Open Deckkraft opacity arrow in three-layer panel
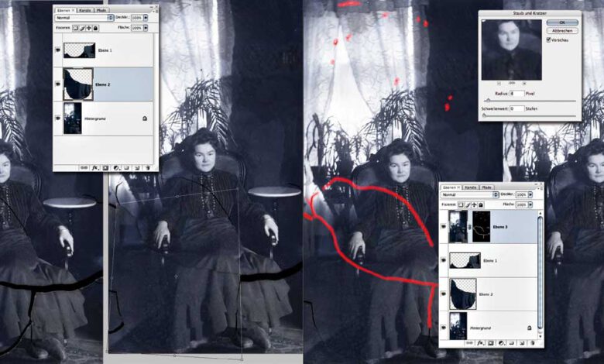Viewport: 604px width, 364px height. (146, 18)
